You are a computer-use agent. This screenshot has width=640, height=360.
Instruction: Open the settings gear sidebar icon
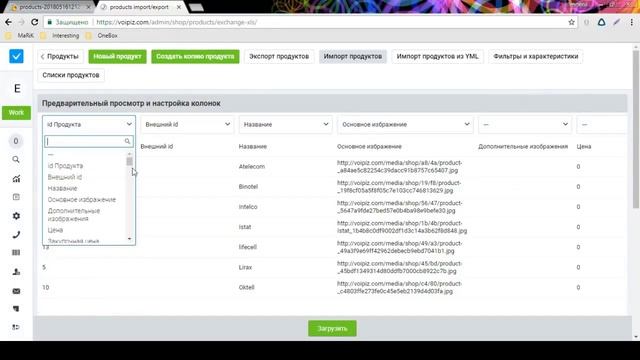pyautogui.click(x=16, y=216)
